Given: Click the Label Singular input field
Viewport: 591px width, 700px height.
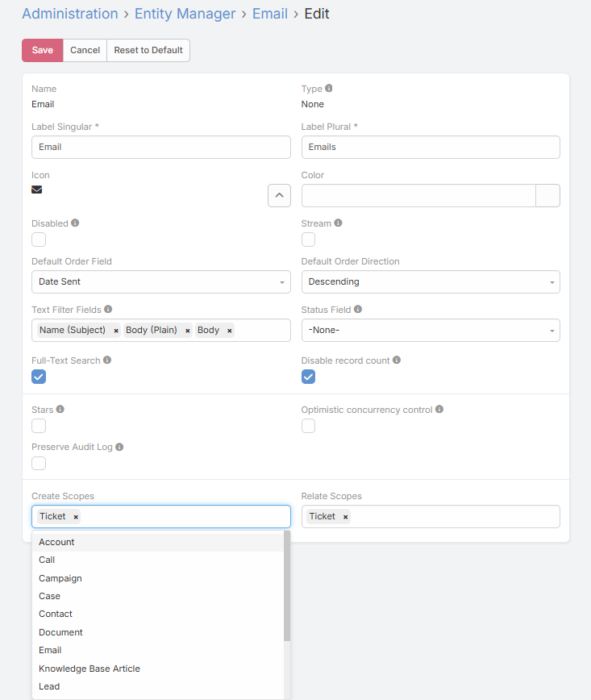Looking at the screenshot, I should click(x=161, y=147).
